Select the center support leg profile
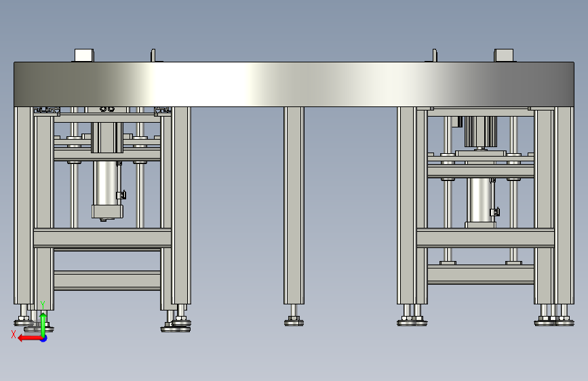This screenshot has width=588, height=381. pos(294,205)
